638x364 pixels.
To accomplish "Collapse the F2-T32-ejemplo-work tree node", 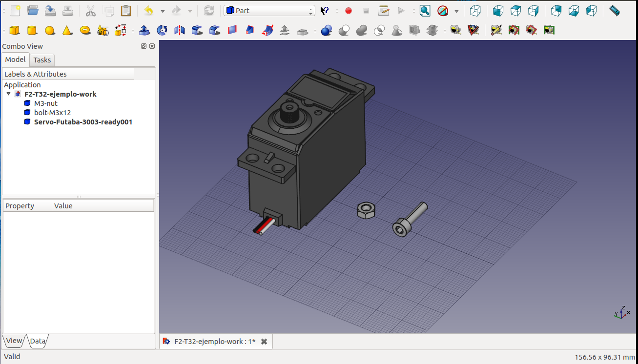I will 8,94.
